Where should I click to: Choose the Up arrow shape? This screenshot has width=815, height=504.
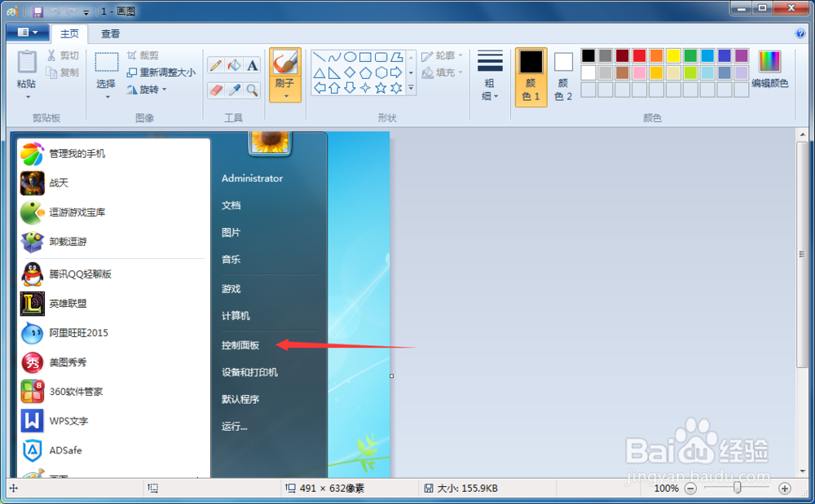(x=335, y=88)
